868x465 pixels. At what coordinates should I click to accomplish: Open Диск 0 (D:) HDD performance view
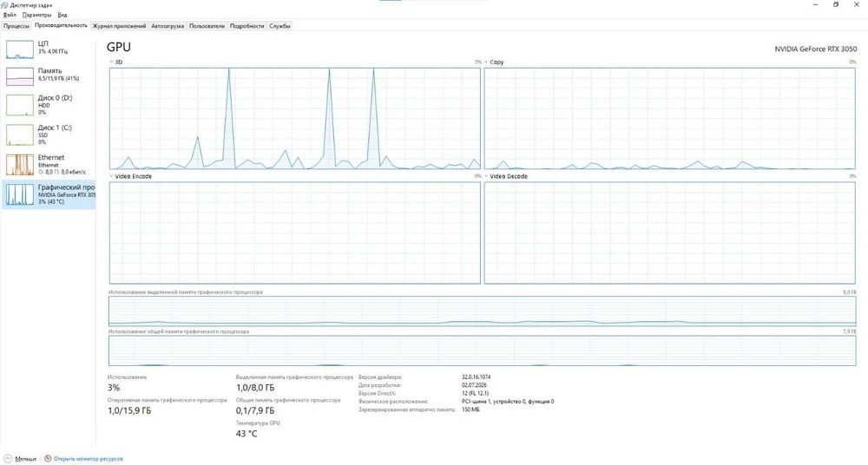(x=48, y=105)
